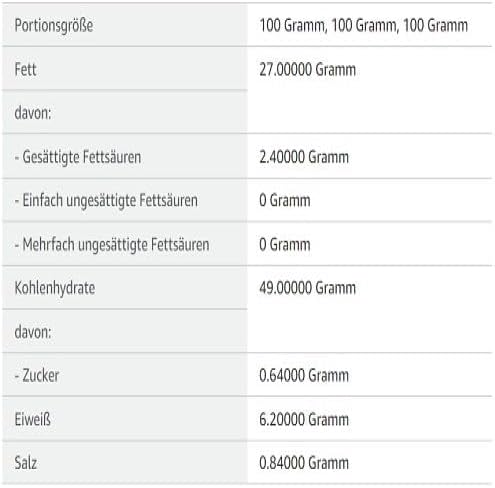Click the Zucker row label

[x=37, y=376]
